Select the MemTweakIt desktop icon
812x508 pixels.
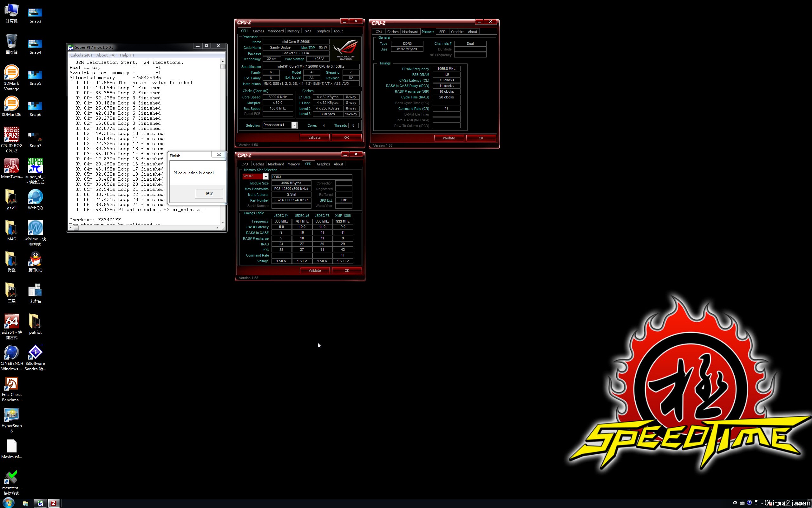(x=12, y=168)
